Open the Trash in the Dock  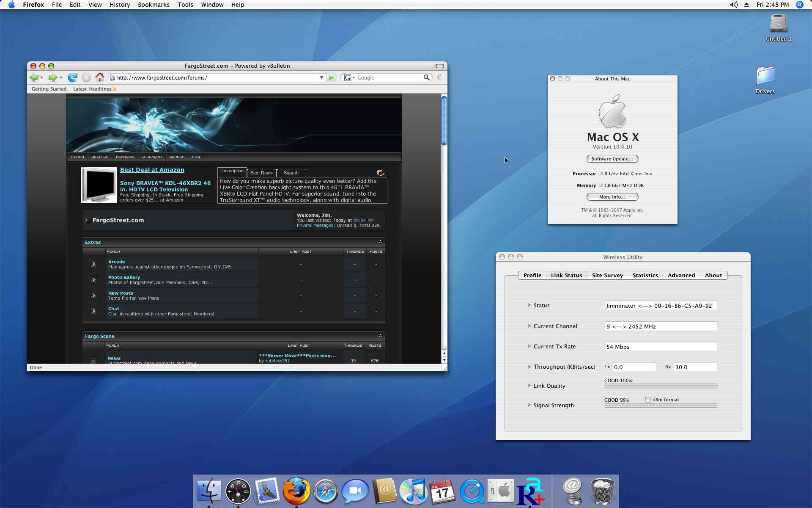coord(602,491)
